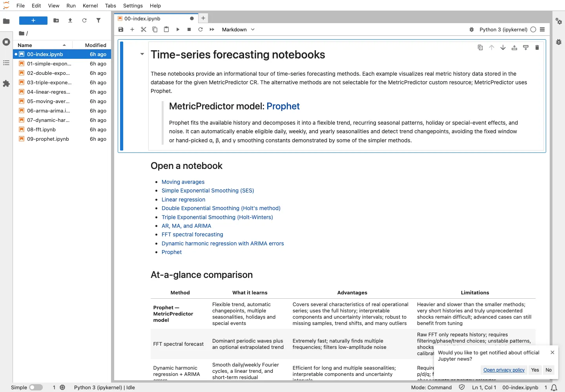565x392 pixels.
Task: Sort files by Name column
Action: pyautogui.click(x=43, y=45)
